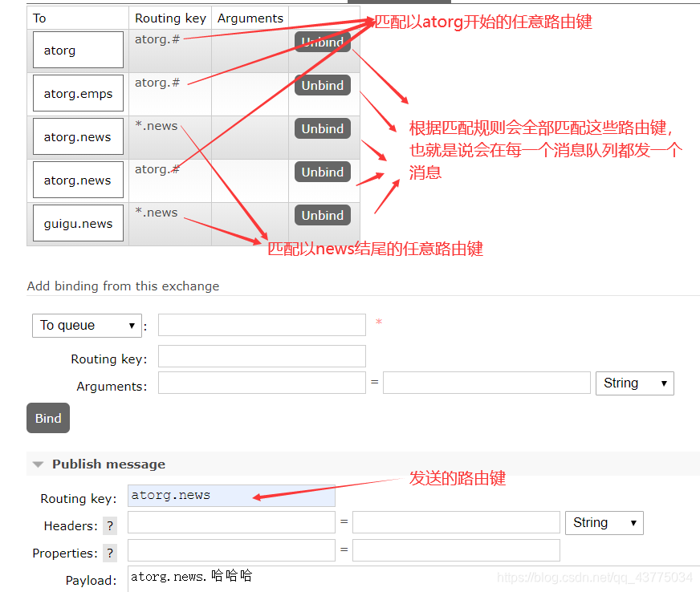
Task: Open atorg.news queue in fourth binding row
Action: tap(77, 180)
